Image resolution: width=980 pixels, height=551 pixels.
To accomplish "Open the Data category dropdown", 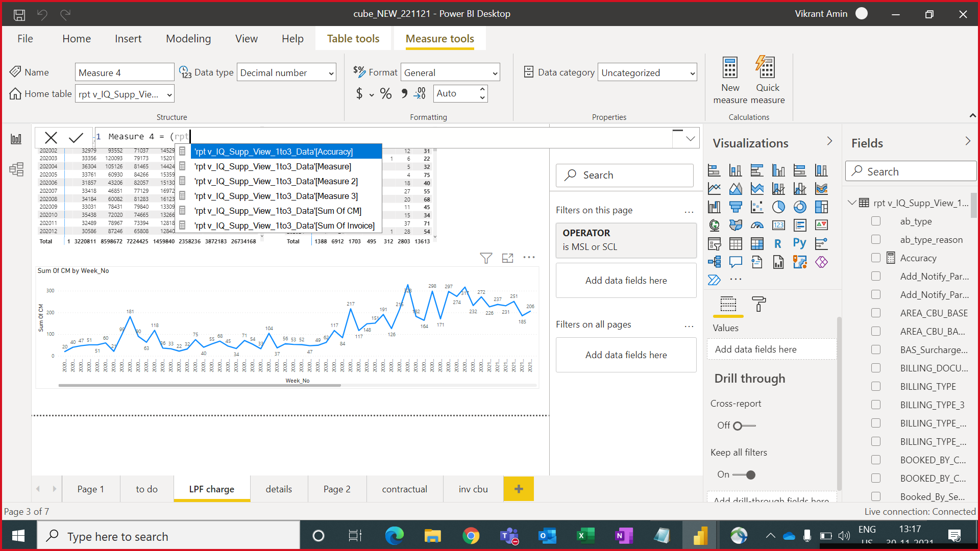I will (x=647, y=73).
